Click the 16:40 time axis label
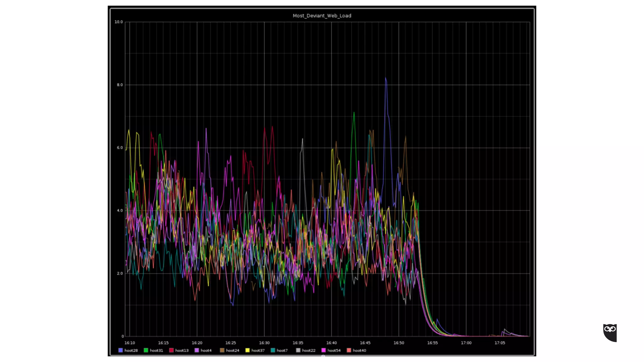 [x=331, y=343]
